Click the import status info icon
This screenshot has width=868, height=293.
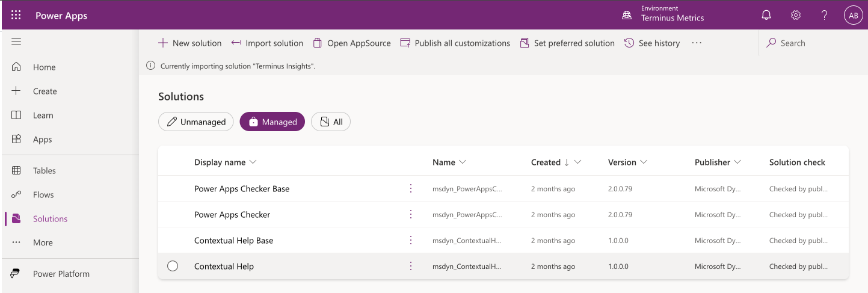(151, 66)
